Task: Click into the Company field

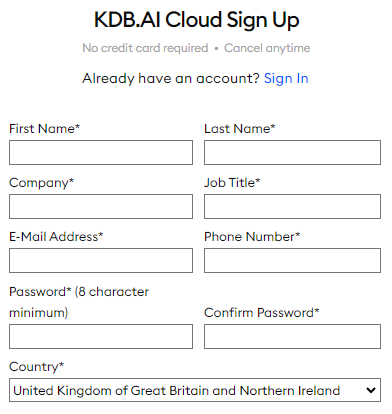Action: [101, 206]
